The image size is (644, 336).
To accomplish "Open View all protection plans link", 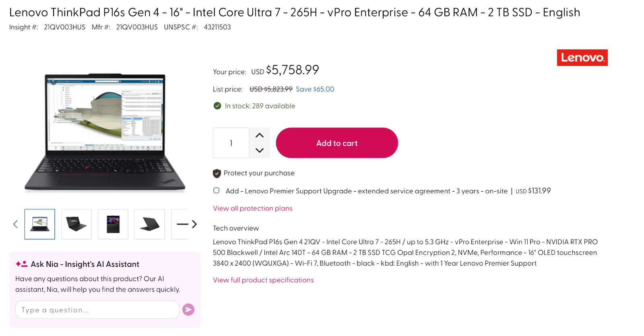I will coord(252,208).
